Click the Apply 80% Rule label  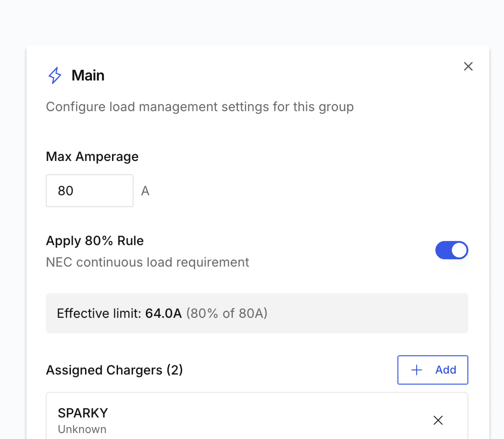(x=95, y=240)
